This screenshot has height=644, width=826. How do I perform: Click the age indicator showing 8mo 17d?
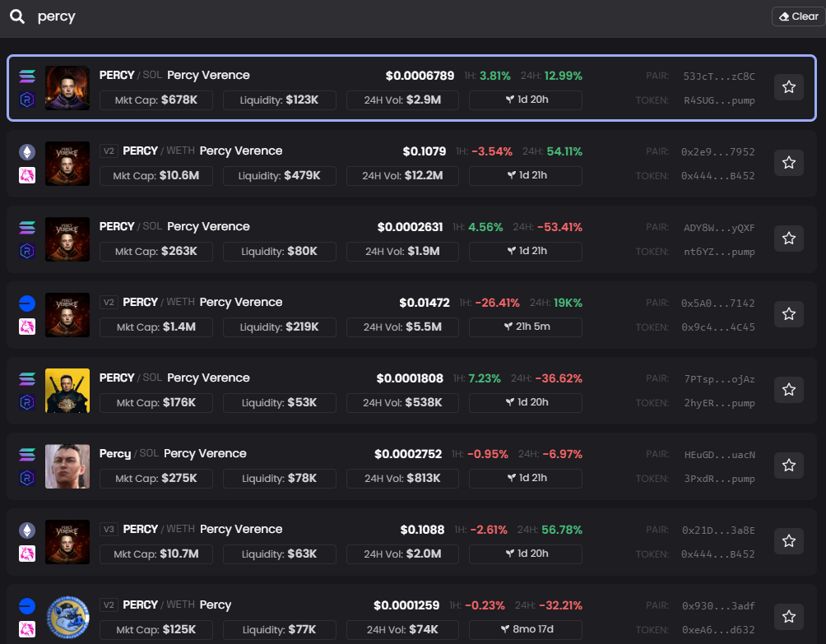(x=525, y=629)
